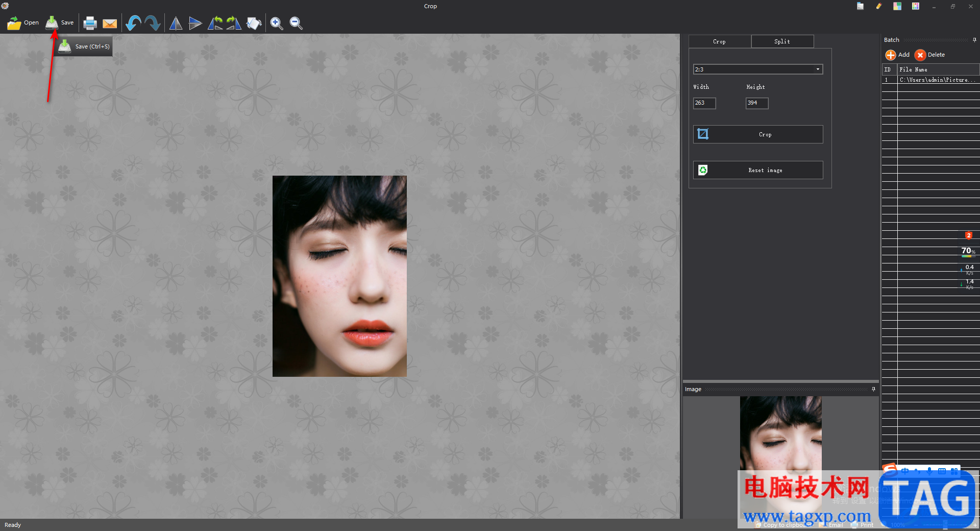The image size is (980, 531).
Task: Click the printer icon in the toolbar
Action: point(90,23)
